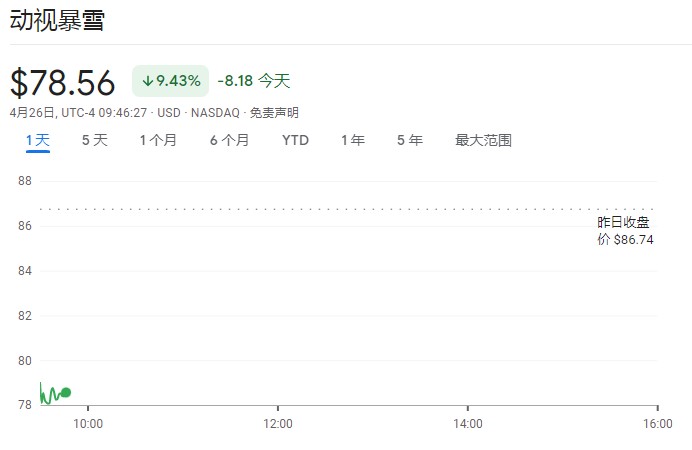The image size is (692, 450).
Task: View the 5 年 price history tab
Action: [x=410, y=140]
